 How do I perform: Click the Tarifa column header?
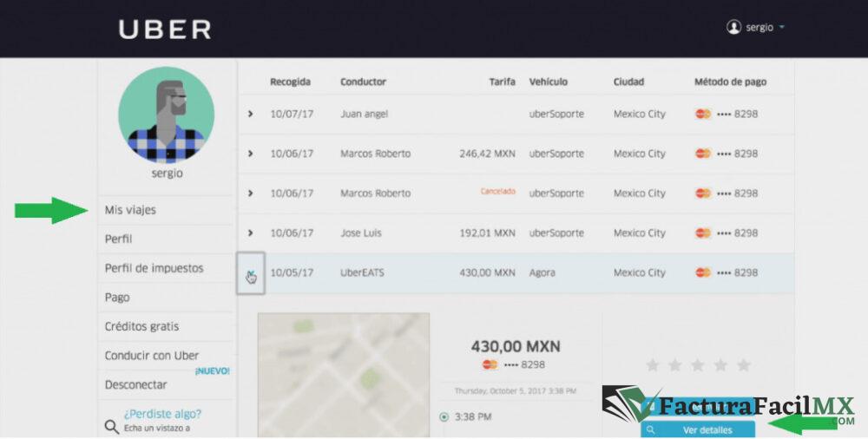click(x=502, y=82)
